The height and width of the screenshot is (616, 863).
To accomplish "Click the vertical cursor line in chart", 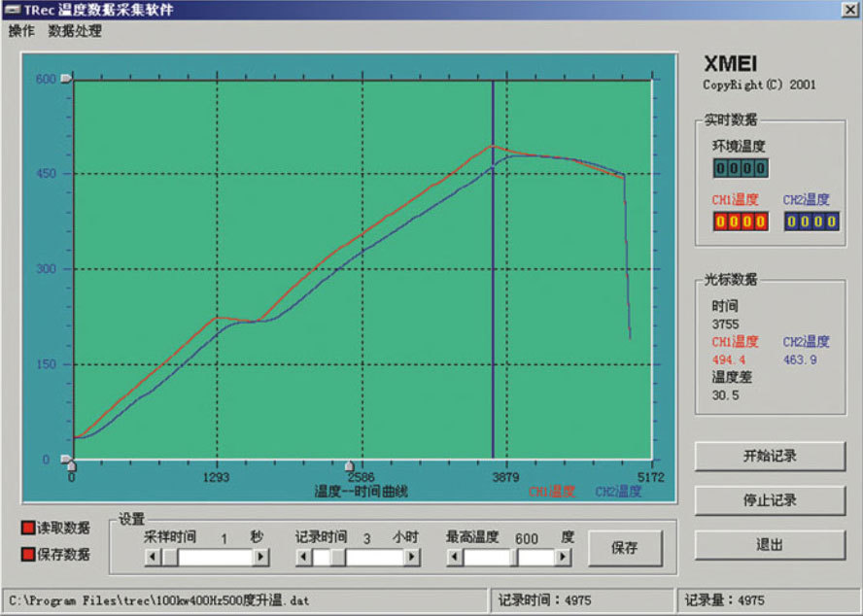I will click(493, 270).
